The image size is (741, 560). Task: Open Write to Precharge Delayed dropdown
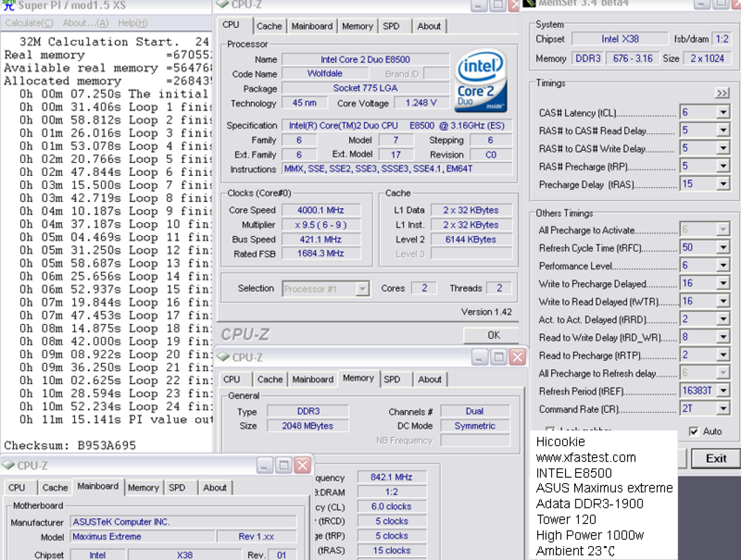pos(723,283)
